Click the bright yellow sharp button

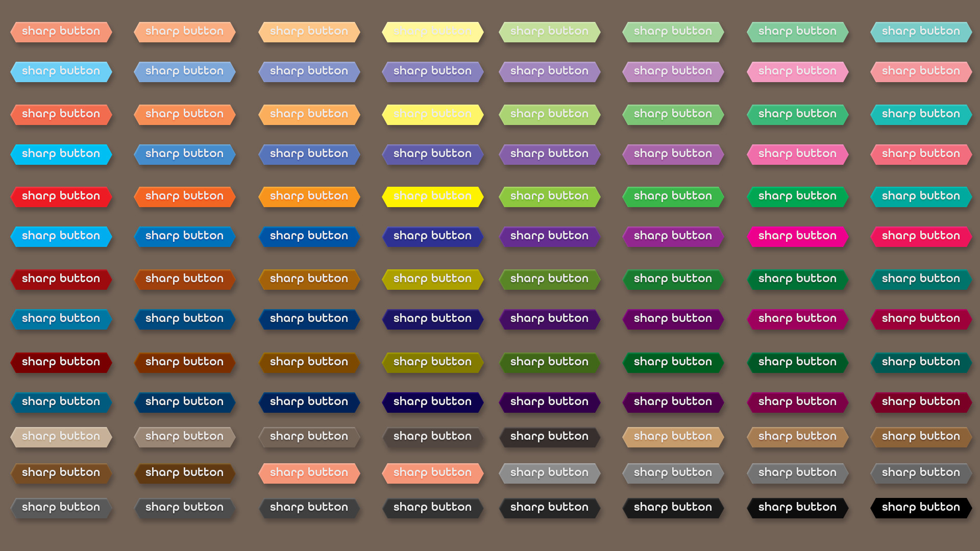[x=432, y=196]
